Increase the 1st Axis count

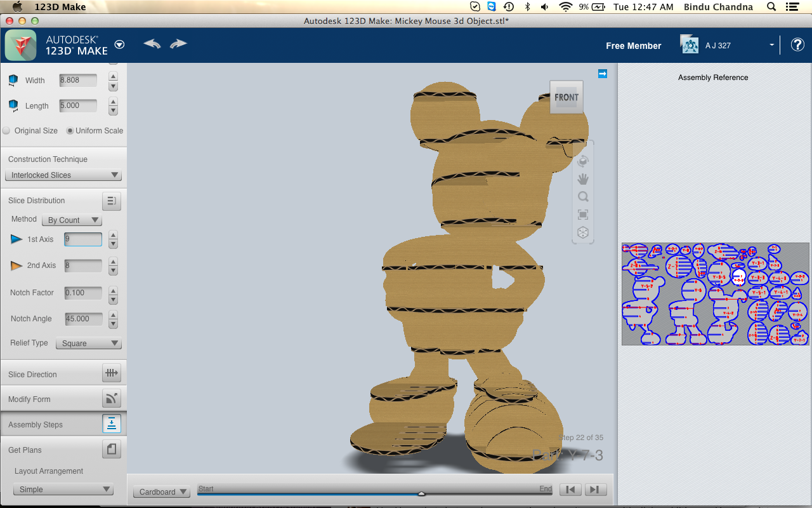[x=113, y=236]
